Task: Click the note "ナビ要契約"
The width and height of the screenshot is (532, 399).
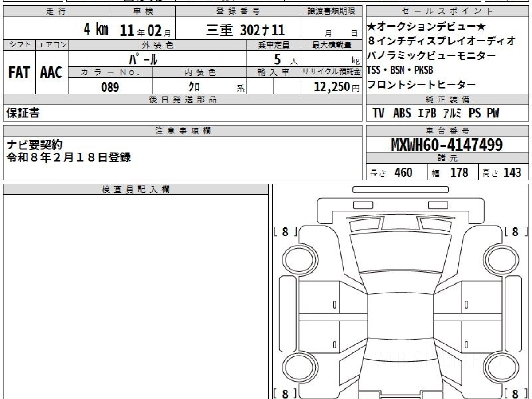Action: click(35, 145)
